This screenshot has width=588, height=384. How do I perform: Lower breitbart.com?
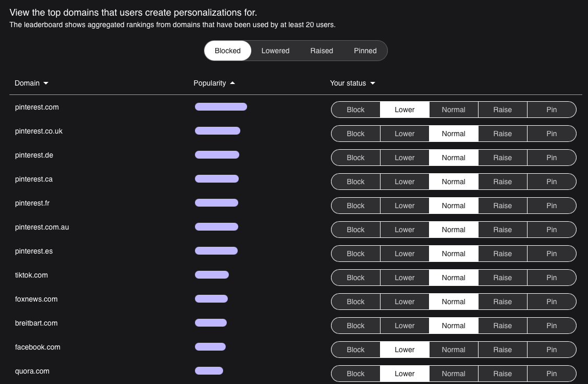(x=405, y=326)
